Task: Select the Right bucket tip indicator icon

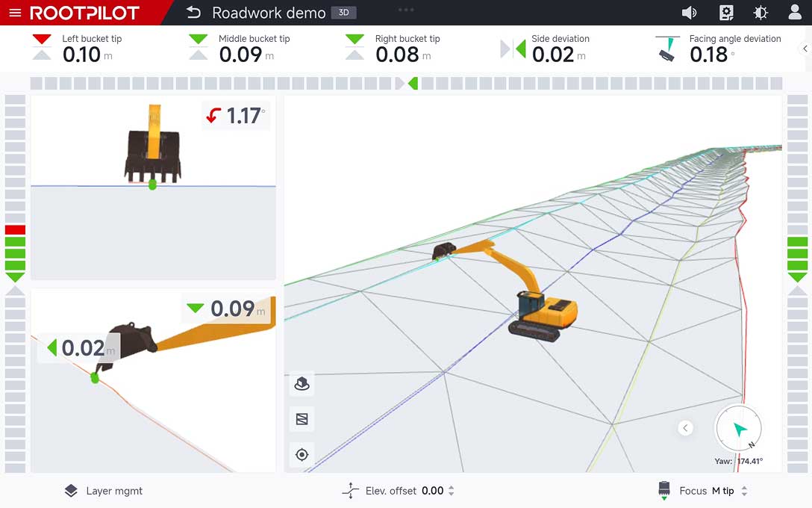Action: [355, 46]
